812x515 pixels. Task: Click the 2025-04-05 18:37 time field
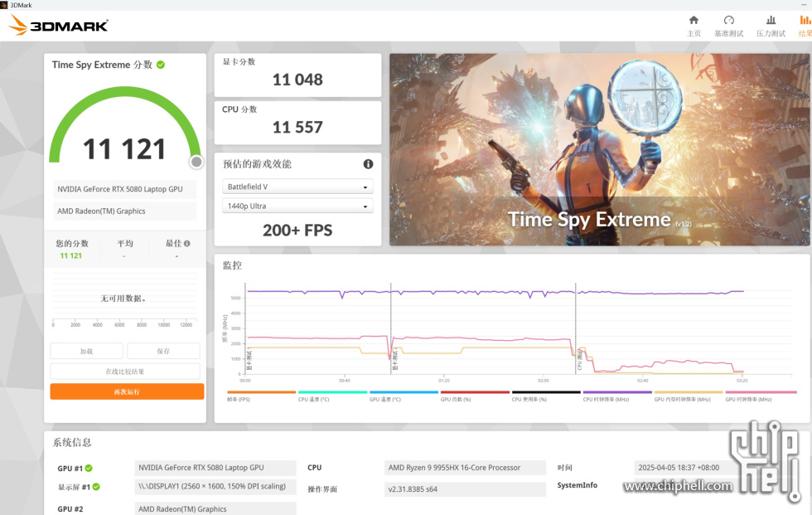click(684, 468)
